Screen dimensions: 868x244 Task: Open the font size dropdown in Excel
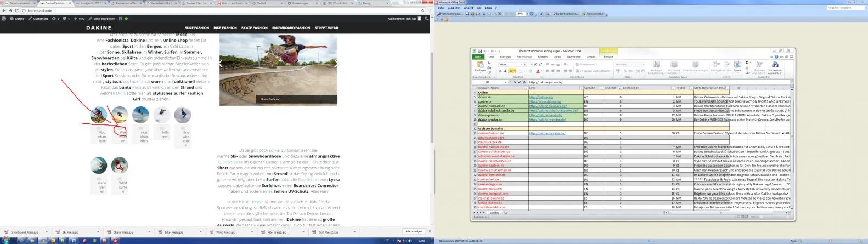coord(531,64)
